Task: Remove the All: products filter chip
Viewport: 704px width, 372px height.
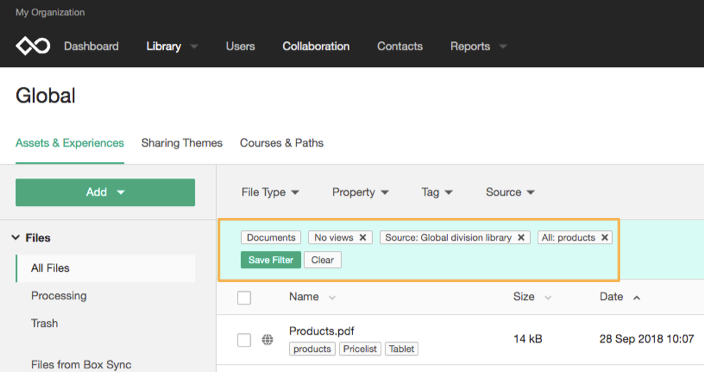Action: (605, 237)
